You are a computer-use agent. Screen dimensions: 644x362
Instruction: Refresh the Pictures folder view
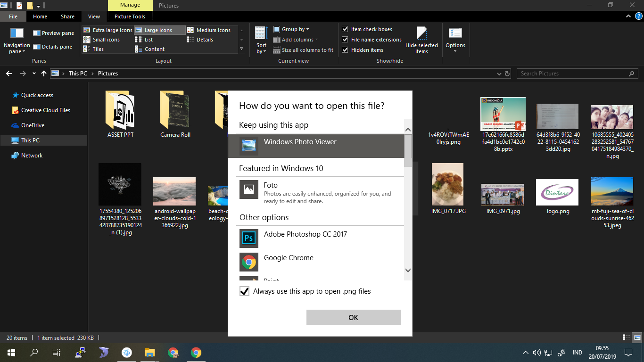[507, 74]
